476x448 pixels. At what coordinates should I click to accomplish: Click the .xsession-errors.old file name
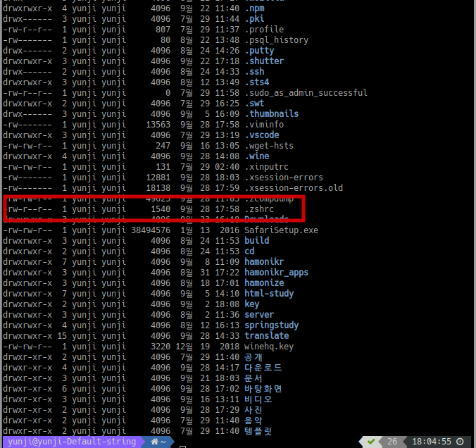click(294, 187)
